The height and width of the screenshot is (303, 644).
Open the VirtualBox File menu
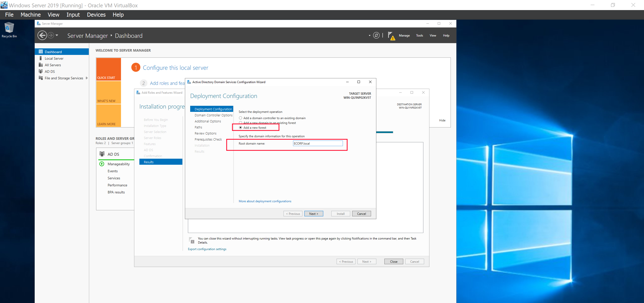coord(9,15)
